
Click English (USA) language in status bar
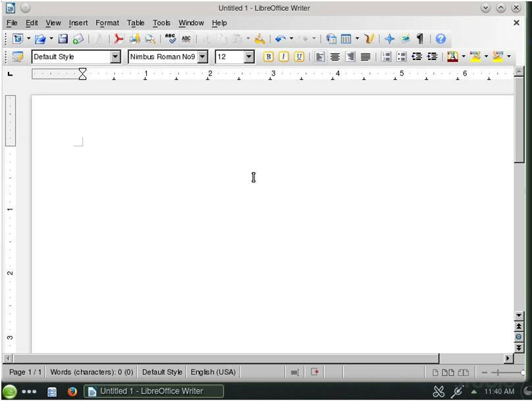213,372
